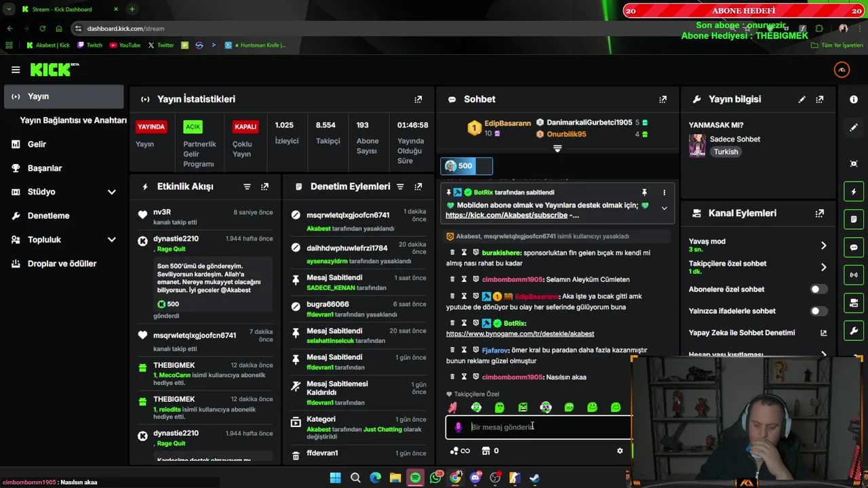The image size is (868, 488).
Task: Delete burakishere's chat message with trash icon
Action: 452,252
